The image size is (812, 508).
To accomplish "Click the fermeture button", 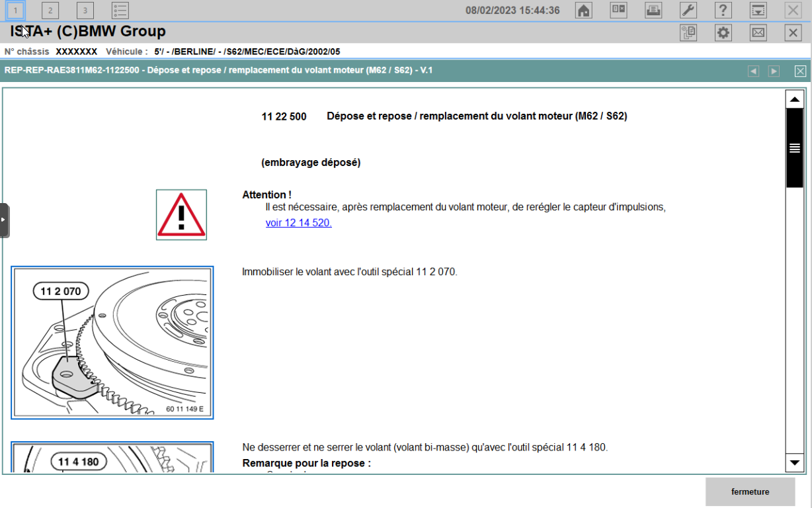I will pos(750,492).
